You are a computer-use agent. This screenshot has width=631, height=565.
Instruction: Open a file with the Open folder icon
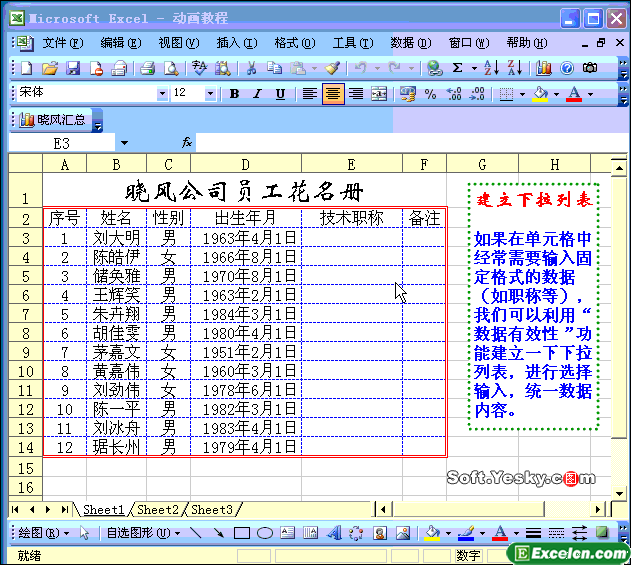50,68
